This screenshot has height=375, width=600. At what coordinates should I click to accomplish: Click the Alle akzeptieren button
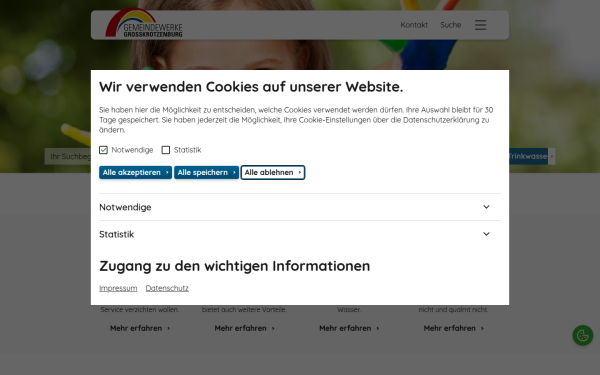pyautogui.click(x=135, y=173)
